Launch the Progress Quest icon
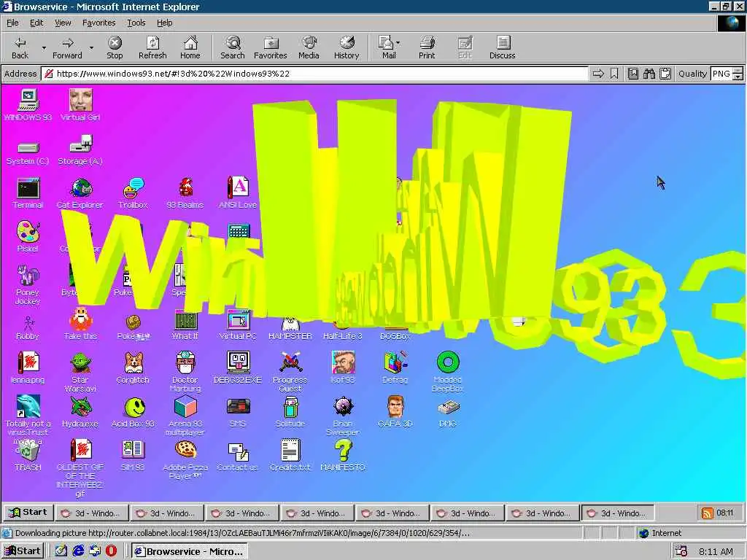This screenshot has width=747, height=560. pos(290,372)
